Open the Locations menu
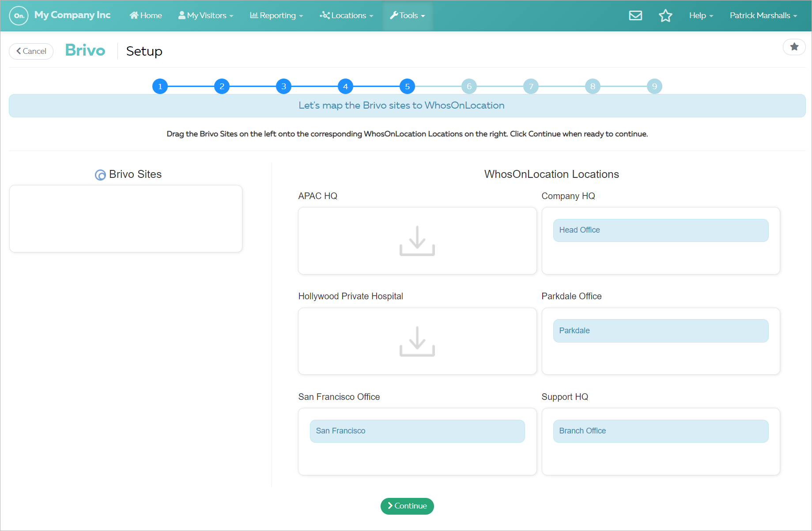Viewport: 812px width, 531px height. click(347, 15)
